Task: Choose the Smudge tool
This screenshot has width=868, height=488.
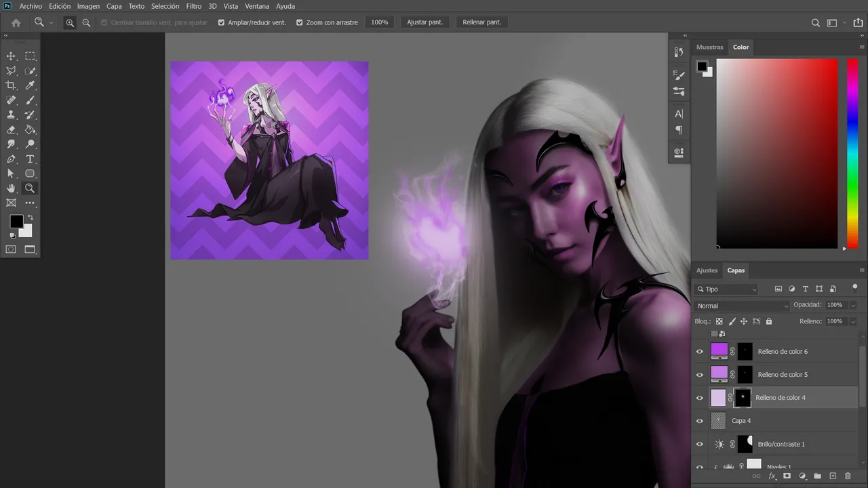Action: click(x=11, y=144)
